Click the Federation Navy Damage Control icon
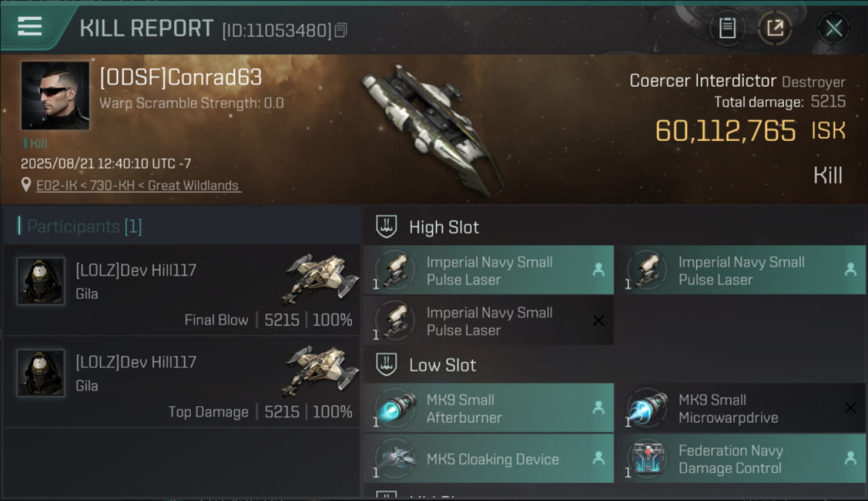 [646, 459]
